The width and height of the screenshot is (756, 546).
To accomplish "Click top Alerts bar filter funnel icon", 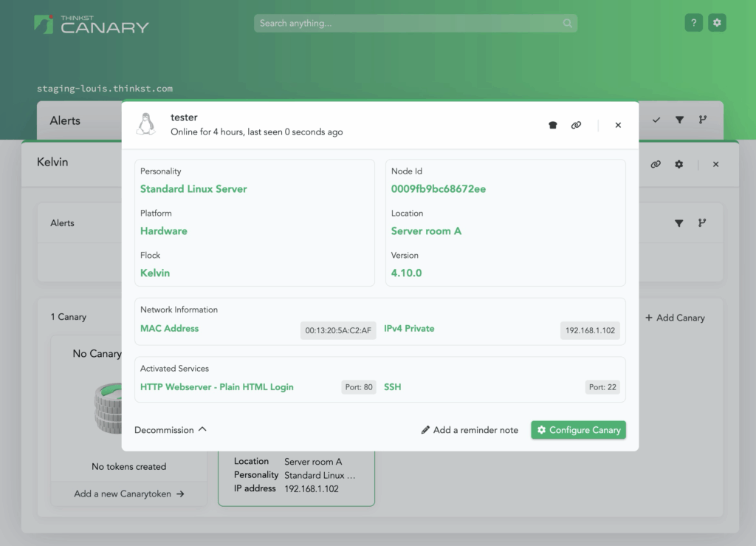I will pyautogui.click(x=679, y=120).
